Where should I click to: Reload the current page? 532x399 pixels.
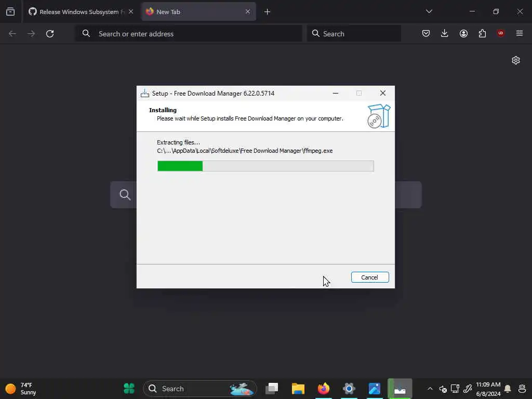tap(50, 34)
